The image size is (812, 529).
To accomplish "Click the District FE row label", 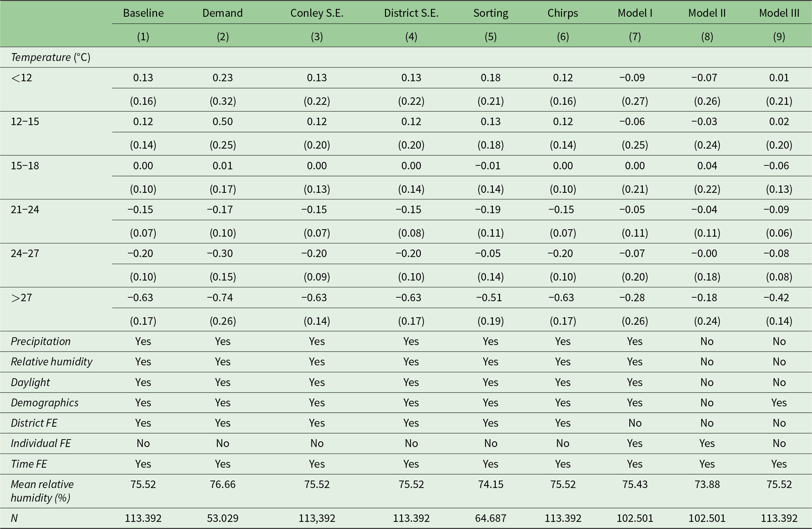I will click(34, 423).
